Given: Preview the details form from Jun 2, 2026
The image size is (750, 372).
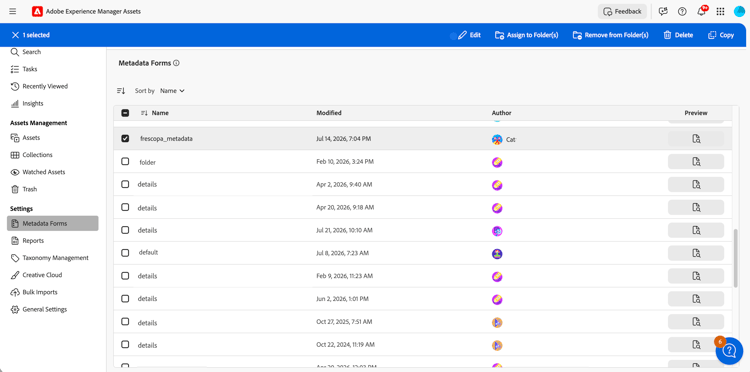Looking at the screenshot, I should pos(696,299).
